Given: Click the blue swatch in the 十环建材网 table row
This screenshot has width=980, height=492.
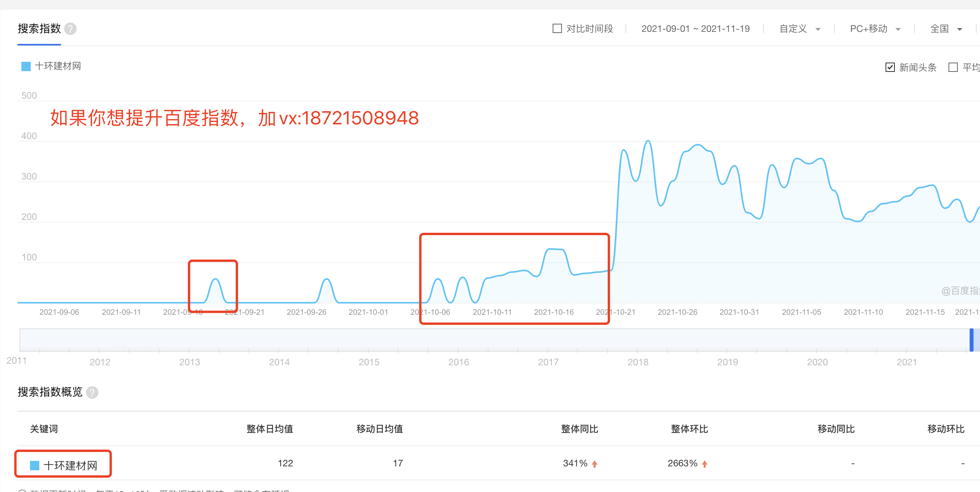Looking at the screenshot, I should (35, 466).
